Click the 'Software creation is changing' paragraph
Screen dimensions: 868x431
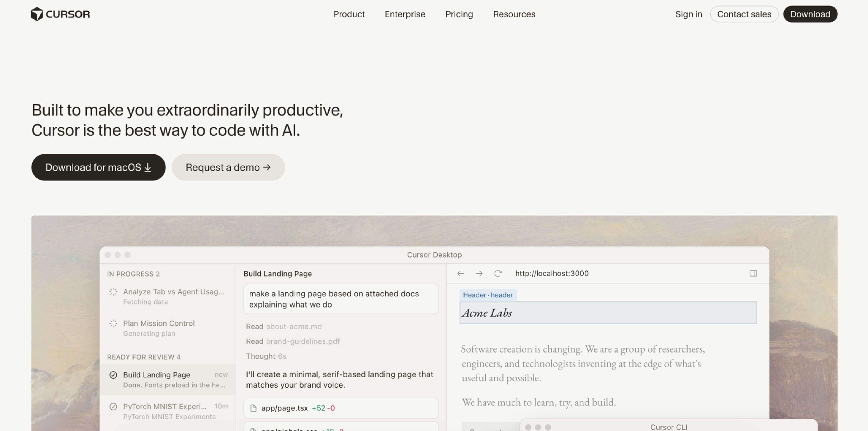[x=583, y=363]
